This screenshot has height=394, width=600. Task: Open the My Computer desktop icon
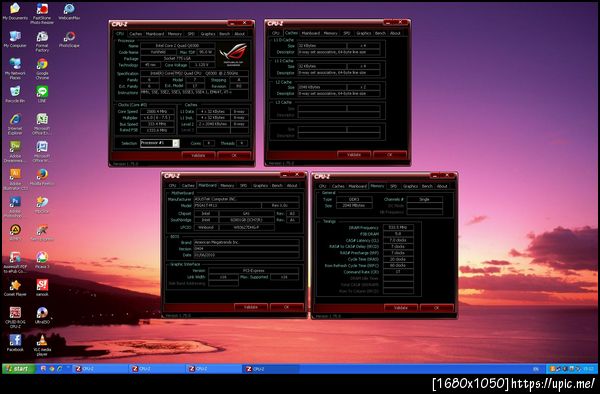15,39
